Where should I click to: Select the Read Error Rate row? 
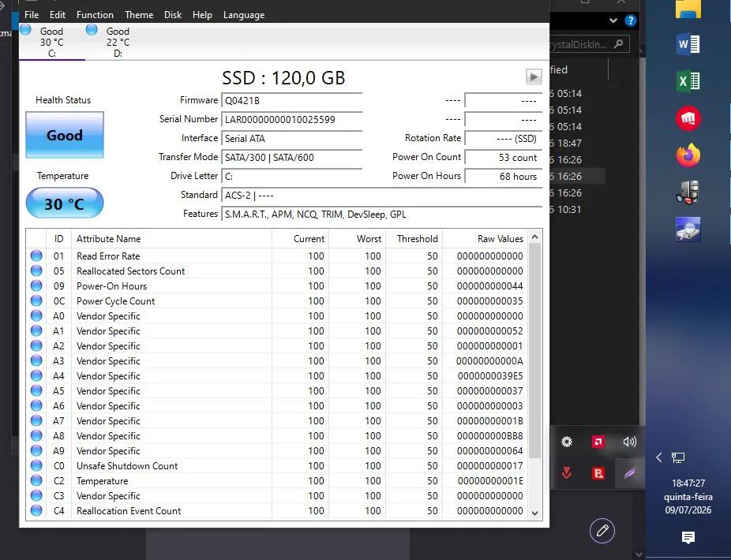coord(277,256)
